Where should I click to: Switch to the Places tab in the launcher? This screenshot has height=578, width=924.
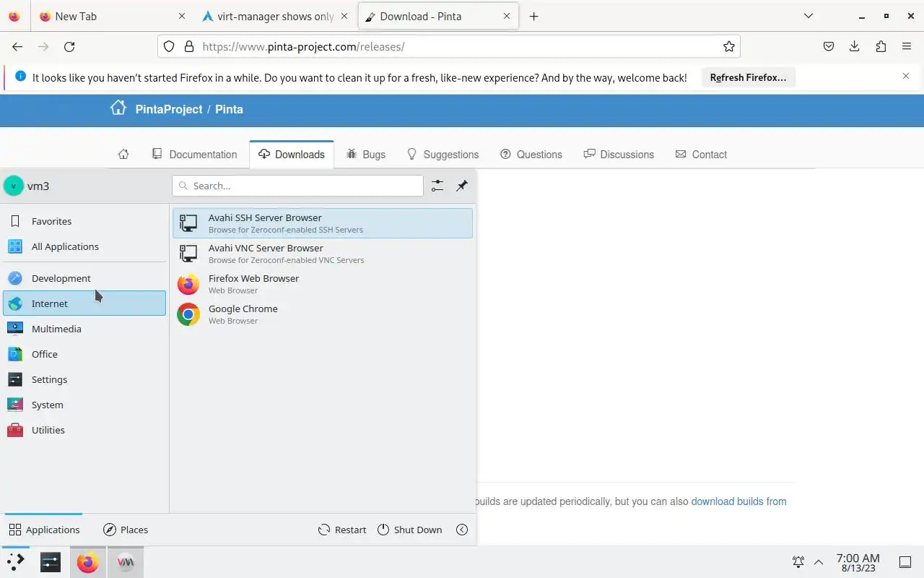tap(126, 530)
